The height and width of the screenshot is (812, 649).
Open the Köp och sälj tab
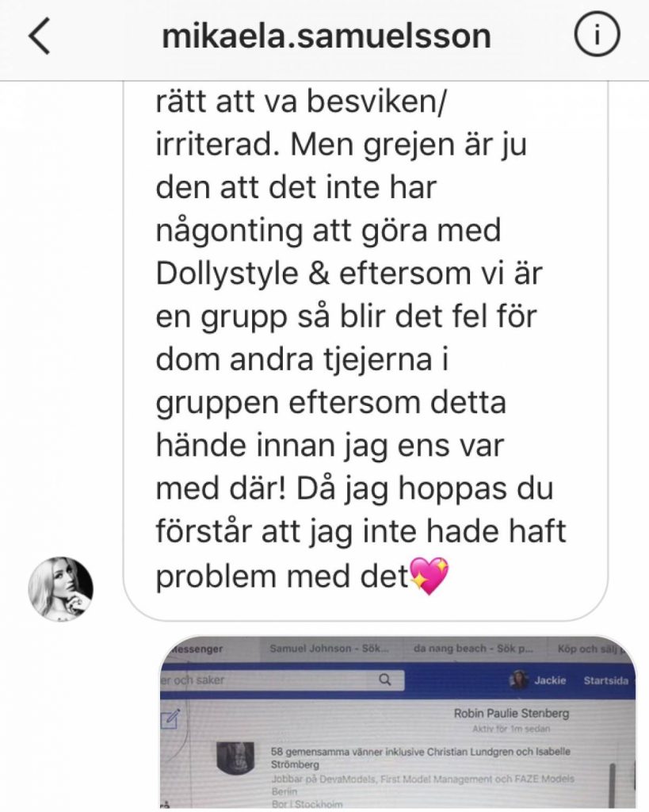(x=592, y=649)
